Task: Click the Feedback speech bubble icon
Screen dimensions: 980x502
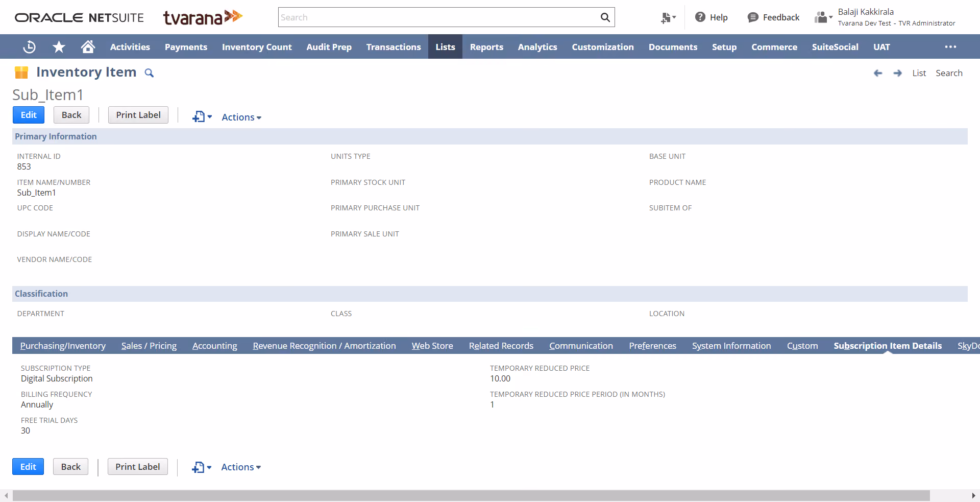Action: click(753, 17)
